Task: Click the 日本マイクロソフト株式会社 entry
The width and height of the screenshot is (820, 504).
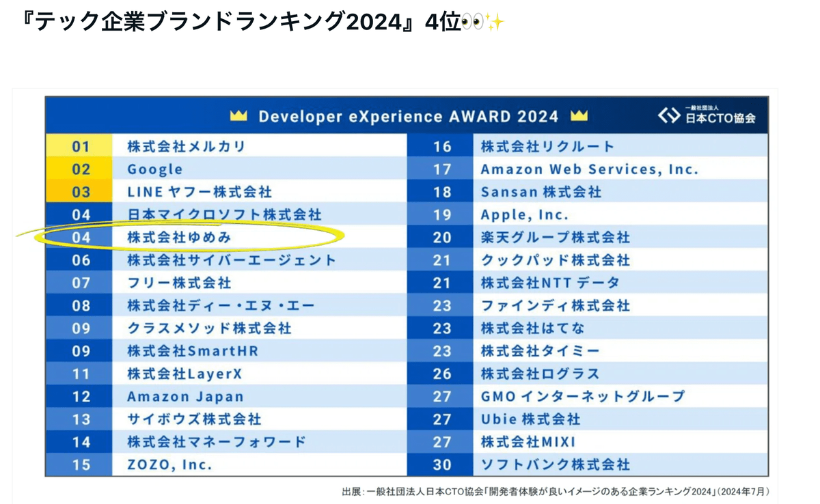Action: (x=224, y=214)
